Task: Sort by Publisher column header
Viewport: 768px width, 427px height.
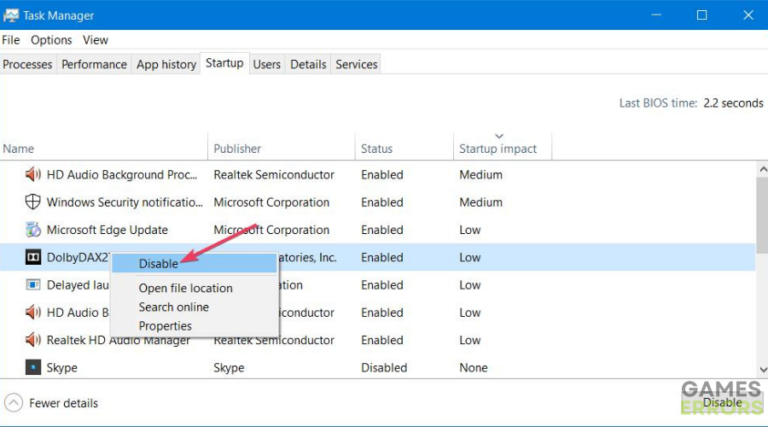Action: point(237,149)
